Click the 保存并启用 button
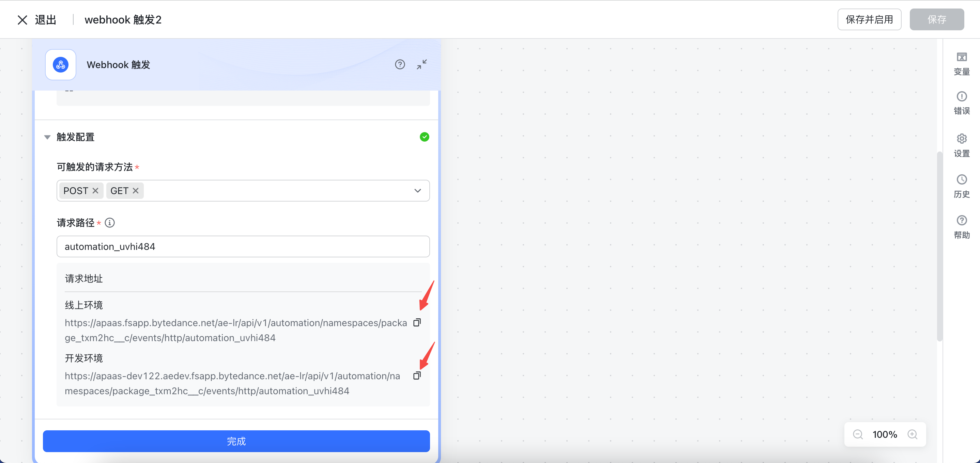Screen dimensions: 980x463 (869, 19)
